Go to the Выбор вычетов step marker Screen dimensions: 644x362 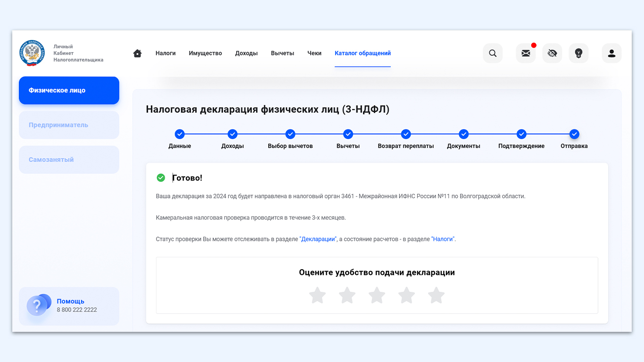tap(290, 134)
